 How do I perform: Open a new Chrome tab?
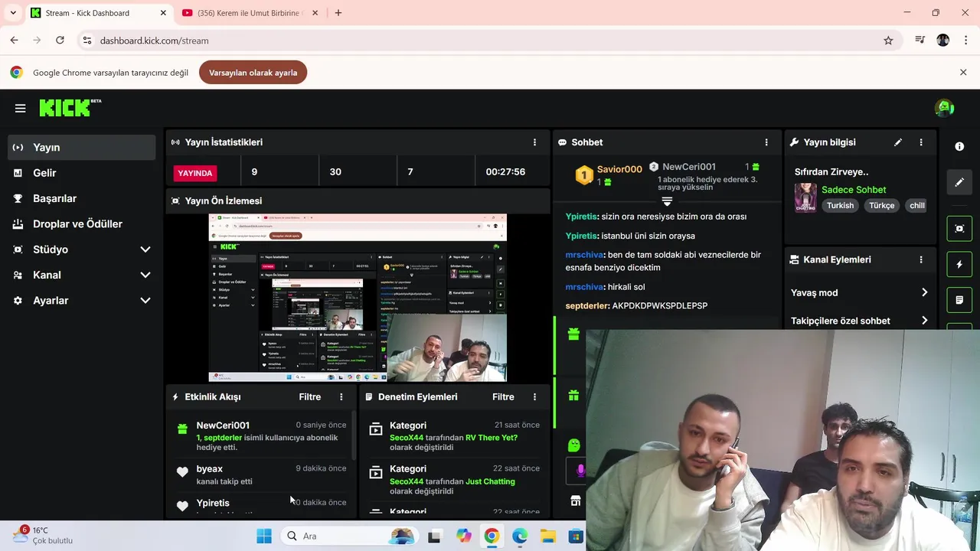(x=338, y=13)
